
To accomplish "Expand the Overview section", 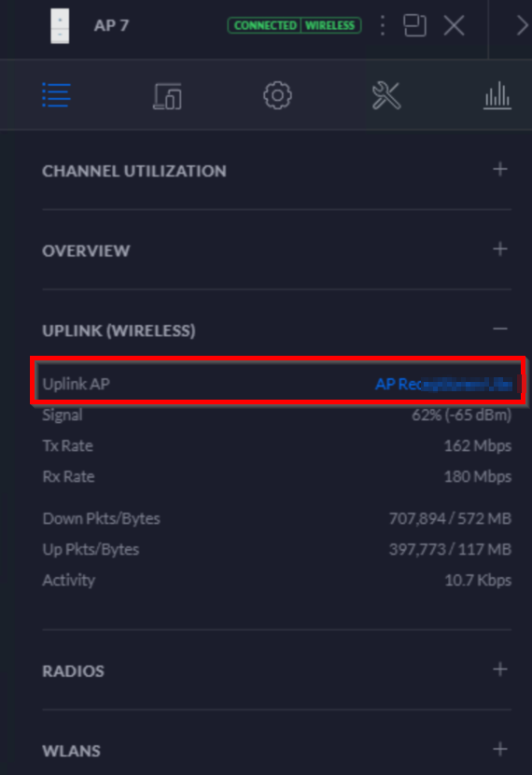I will pyautogui.click(x=500, y=248).
